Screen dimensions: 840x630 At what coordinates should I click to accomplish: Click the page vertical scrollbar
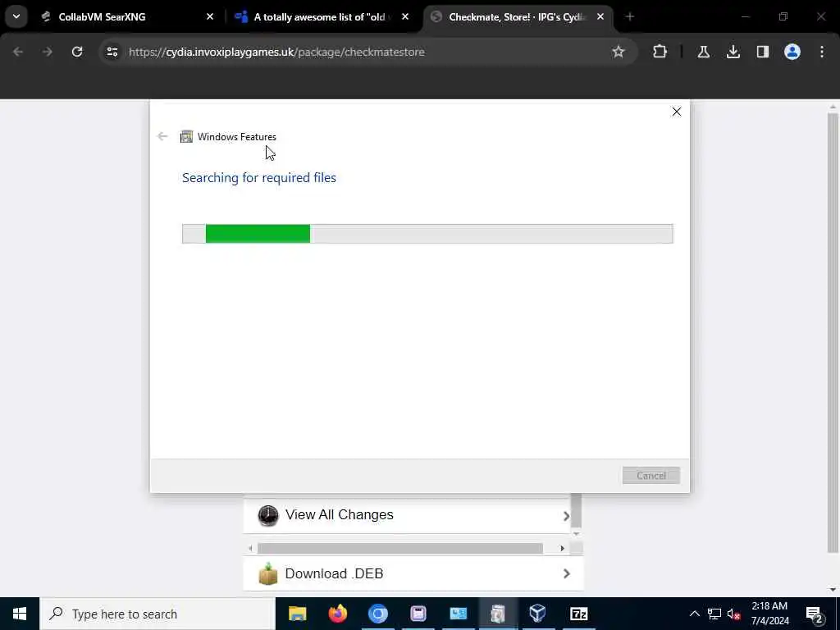click(x=833, y=332)
